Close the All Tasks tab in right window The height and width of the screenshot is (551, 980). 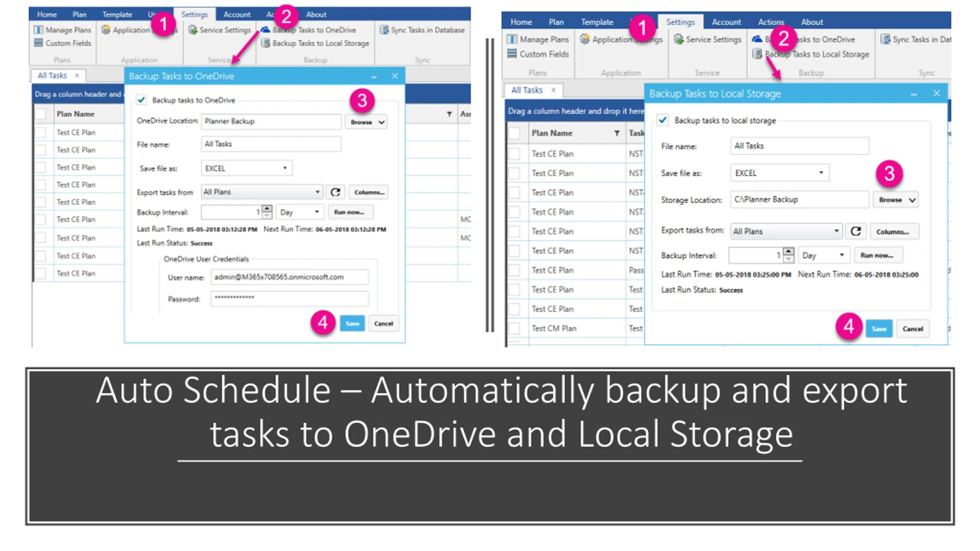coord(553,90)
